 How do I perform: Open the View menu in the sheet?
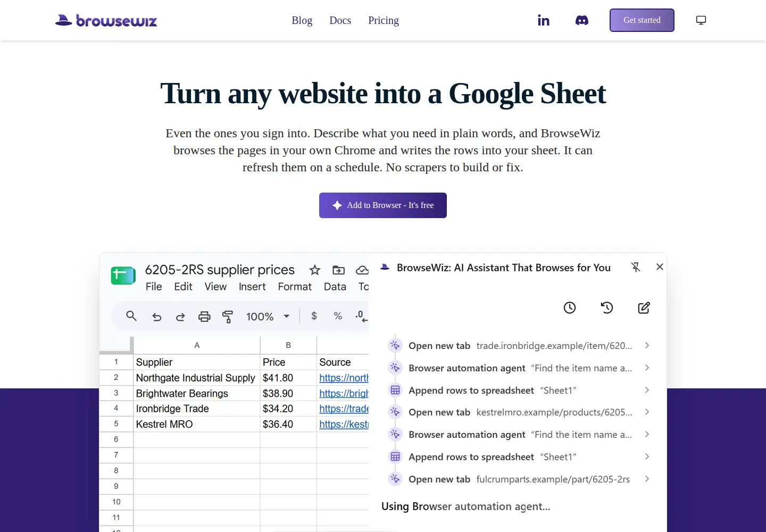215,287
